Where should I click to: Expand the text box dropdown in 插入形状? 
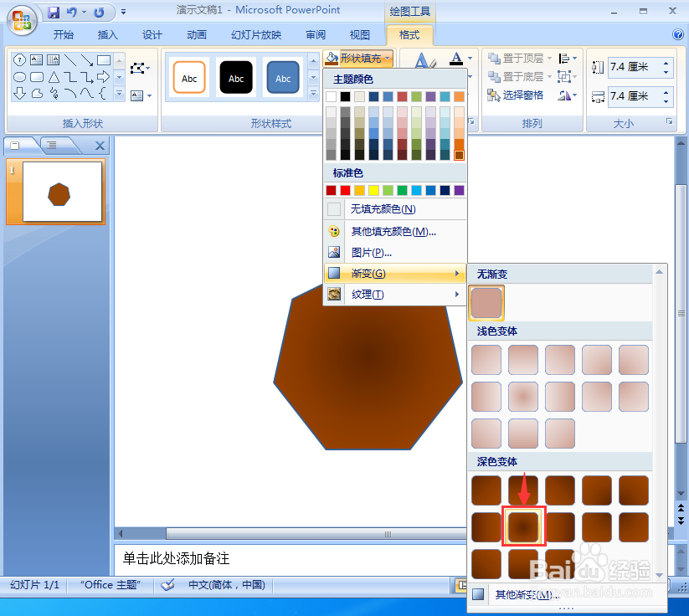tap(149, 95)
